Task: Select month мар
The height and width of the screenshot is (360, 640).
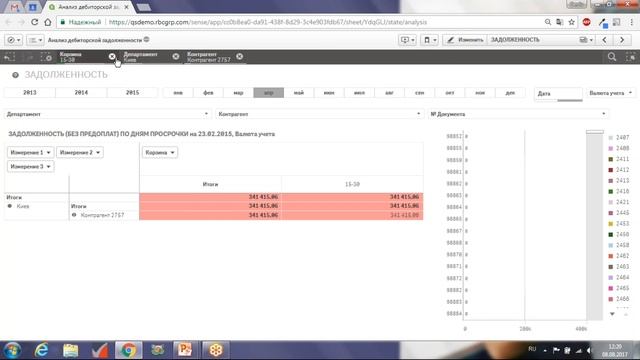Action: point(238,93)
